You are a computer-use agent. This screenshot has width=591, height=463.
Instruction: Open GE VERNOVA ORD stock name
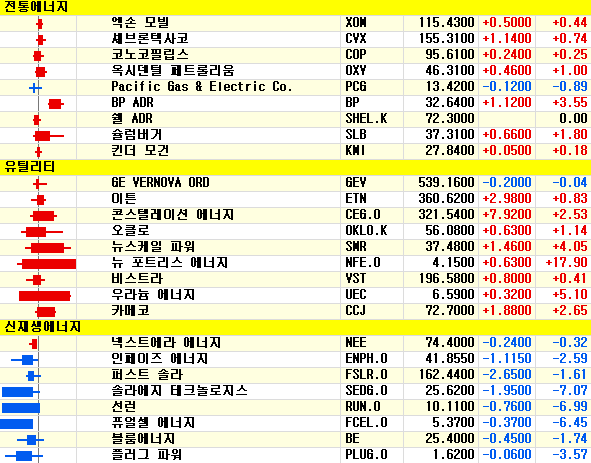coord(160,183)
